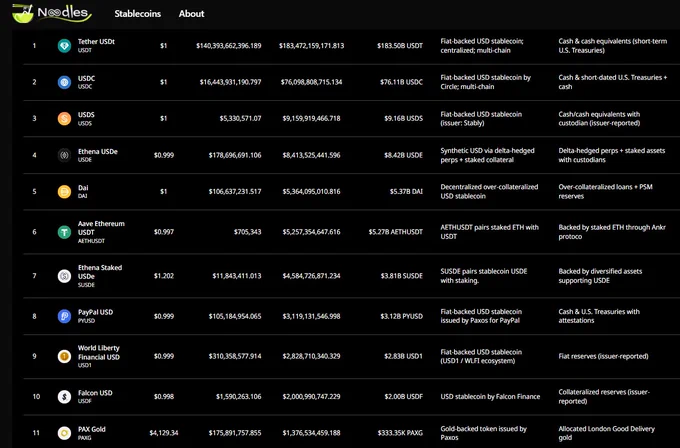Open the Dai name link
The height and width of the screenshot is (448, 680).
click(83, 188)
